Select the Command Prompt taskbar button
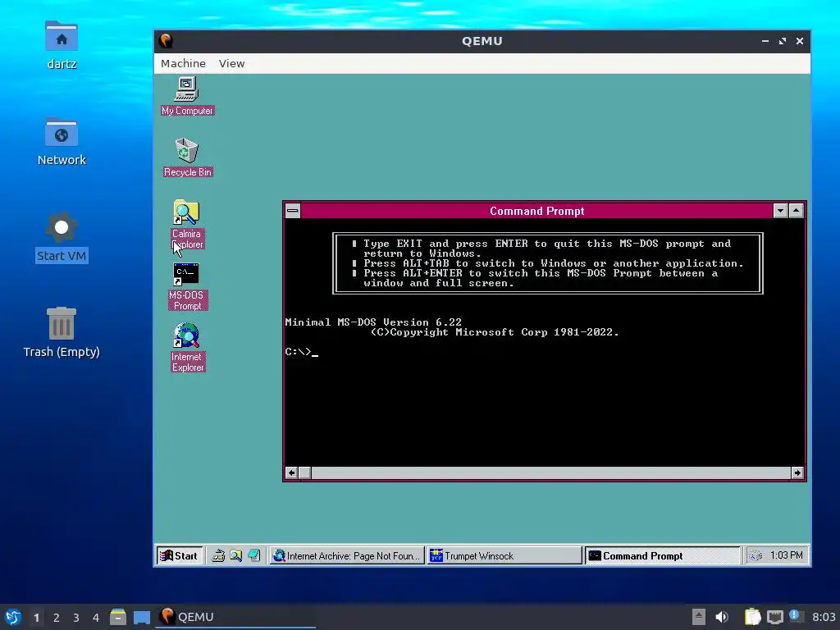Screen dimensions: 840x630 [662, 555]
